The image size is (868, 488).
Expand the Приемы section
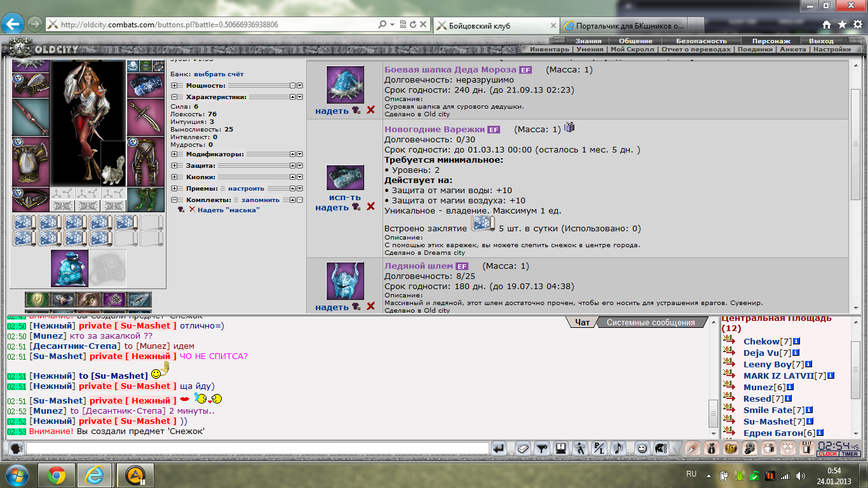click(174, 188)
